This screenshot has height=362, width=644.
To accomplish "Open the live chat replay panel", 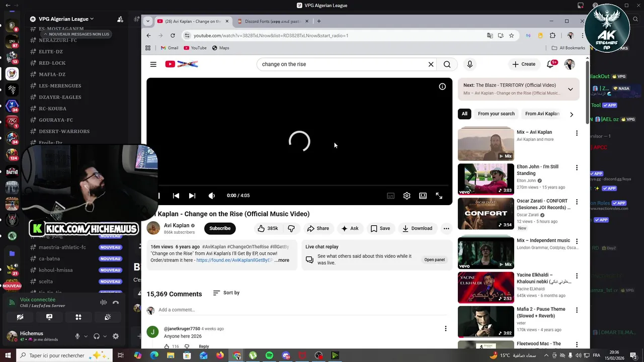I will coord(434,260).
